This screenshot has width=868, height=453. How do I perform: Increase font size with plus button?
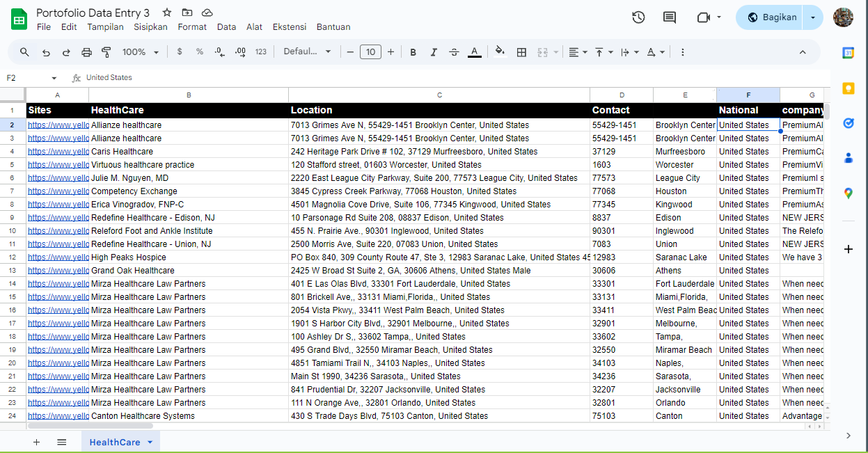[x=390, y=52]
